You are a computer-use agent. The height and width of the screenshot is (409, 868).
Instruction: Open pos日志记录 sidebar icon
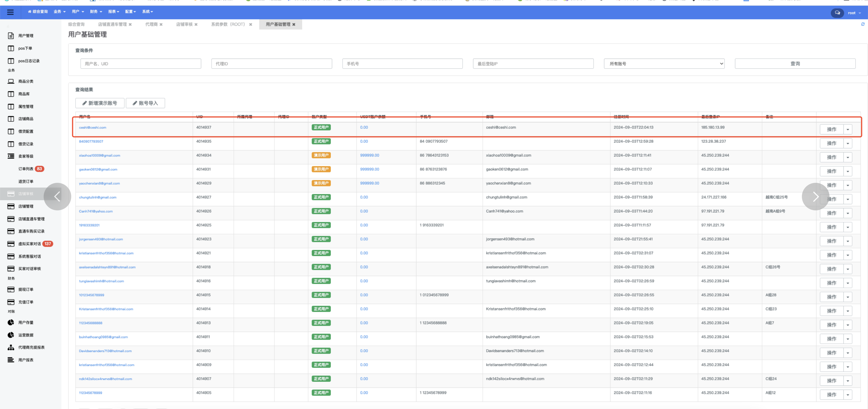11,61
